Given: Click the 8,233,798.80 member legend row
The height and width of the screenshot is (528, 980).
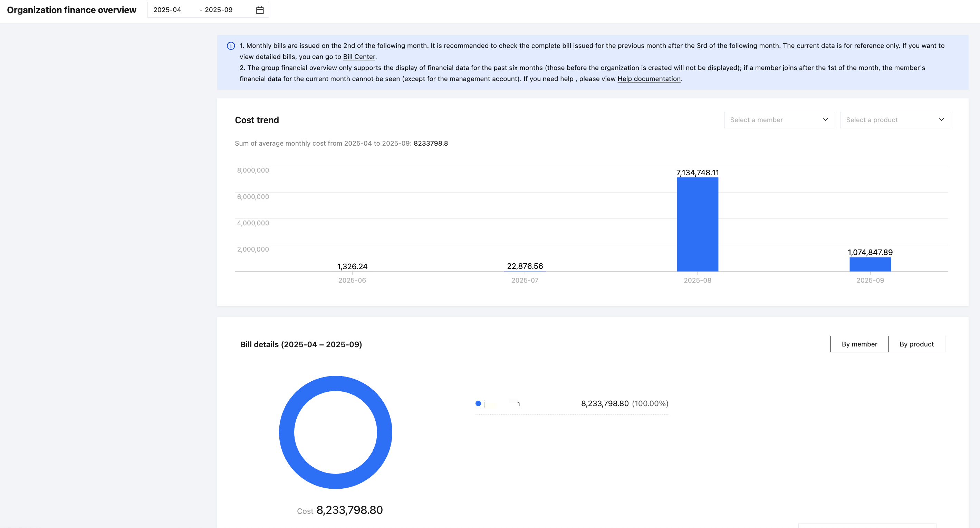Looking at the screenshot, I should click(x=572, y=403).
